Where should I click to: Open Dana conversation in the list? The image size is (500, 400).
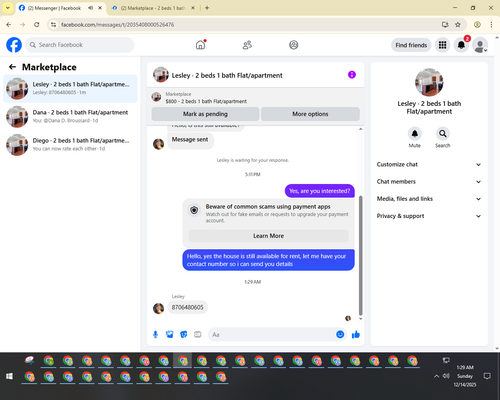click(70, 116)
